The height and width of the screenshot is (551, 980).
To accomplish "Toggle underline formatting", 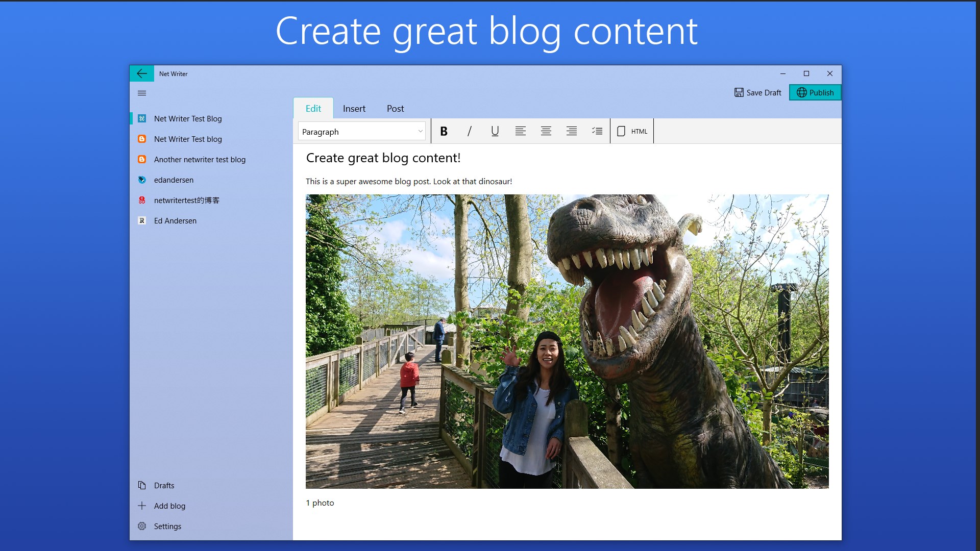I will (x=495, y=131).
